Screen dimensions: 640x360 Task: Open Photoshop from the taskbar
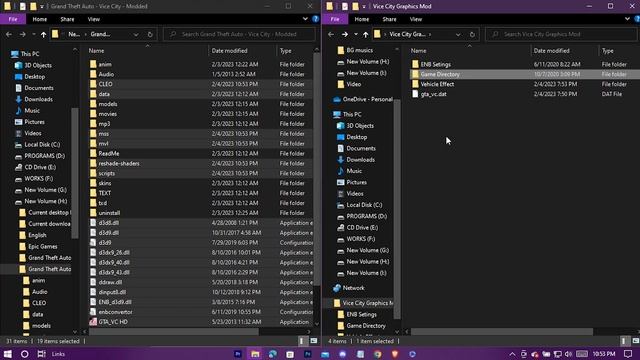click(308, 354)
